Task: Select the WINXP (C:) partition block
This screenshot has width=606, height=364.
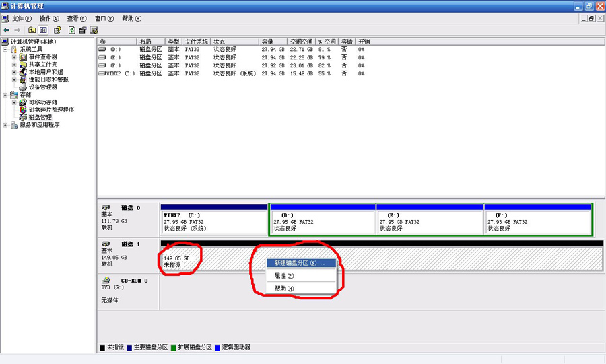Action: (x=213, y=221)
